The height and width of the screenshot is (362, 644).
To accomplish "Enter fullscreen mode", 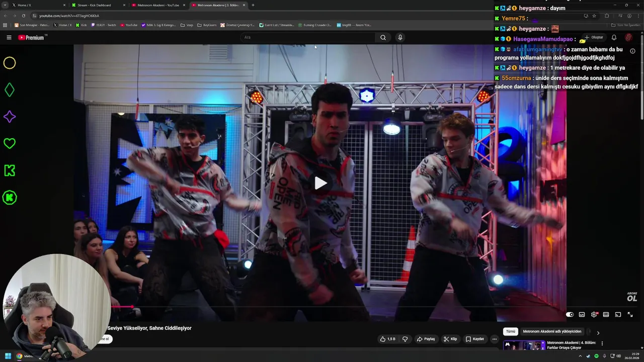I will [630, 315].
